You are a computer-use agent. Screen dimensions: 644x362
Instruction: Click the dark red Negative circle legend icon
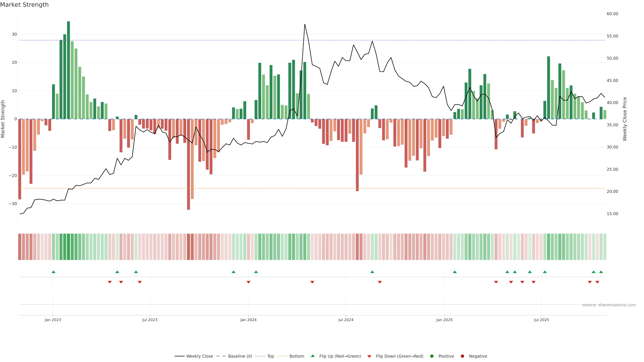[462, 356]
